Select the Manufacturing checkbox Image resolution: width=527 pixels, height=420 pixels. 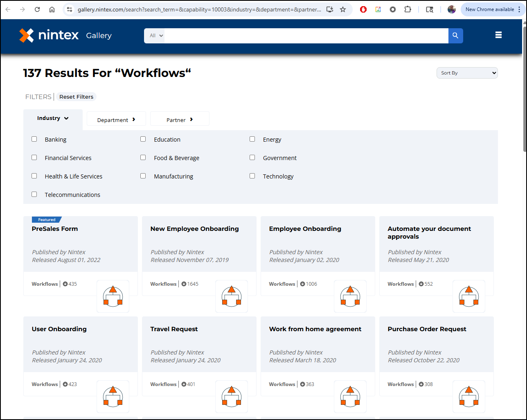pos(143,176)
